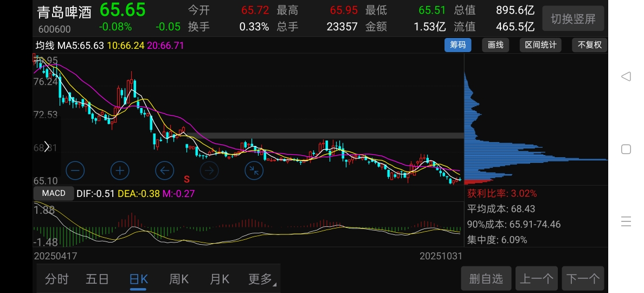Select the 日K tab

(x=138, y=279)
